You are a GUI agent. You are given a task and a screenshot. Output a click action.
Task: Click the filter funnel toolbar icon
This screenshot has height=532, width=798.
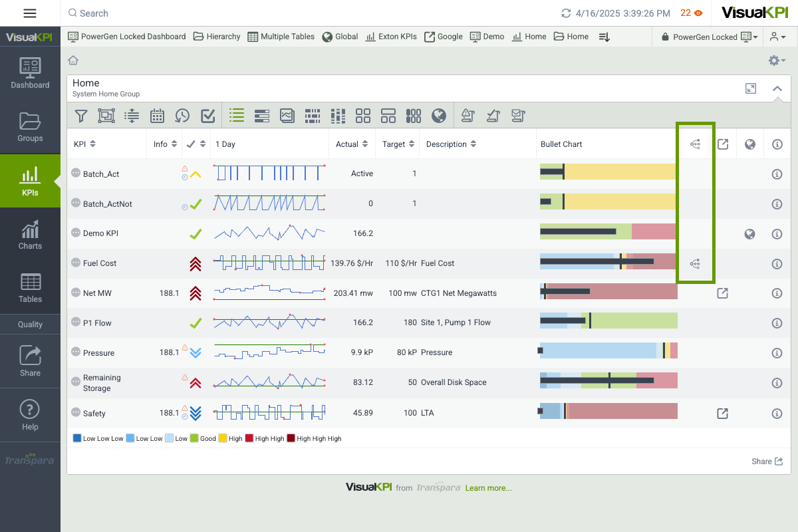(x=80, y=116)
